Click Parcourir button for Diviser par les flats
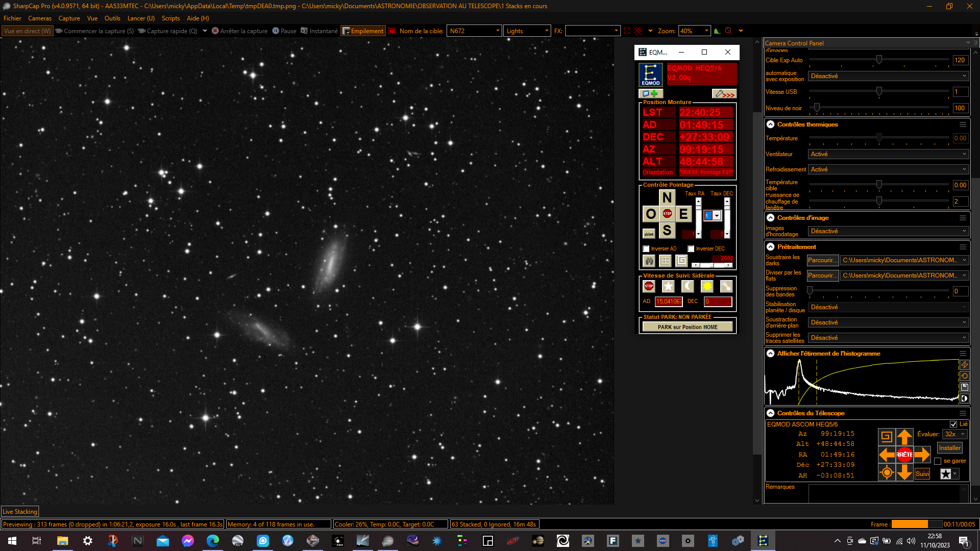 (823, 275)
